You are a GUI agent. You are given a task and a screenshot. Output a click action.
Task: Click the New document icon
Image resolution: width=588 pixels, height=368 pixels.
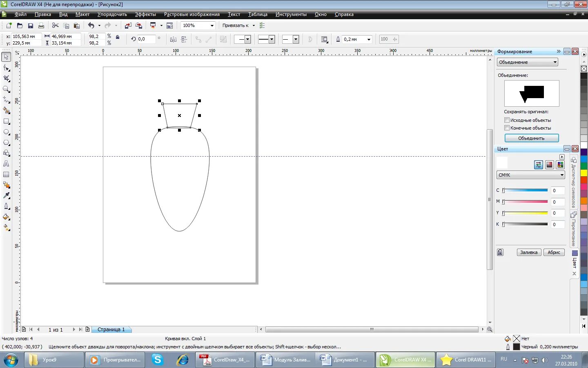point(9,25)
